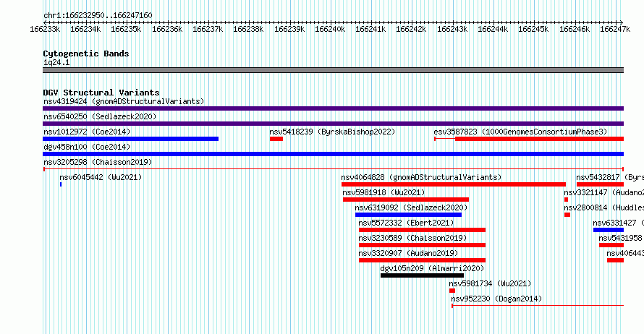
Task: Click nsv3205298 Chaisson2019 label
Action: tap(98, 162)
